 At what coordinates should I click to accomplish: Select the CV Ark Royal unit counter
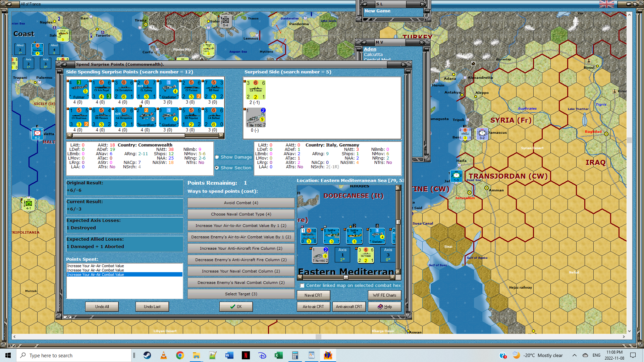(x=102, y=89)
